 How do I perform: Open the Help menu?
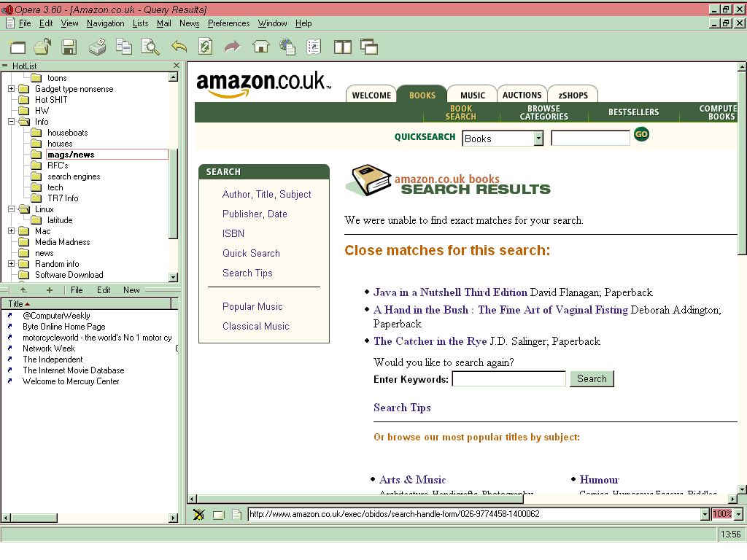click(x=303, y=23)
